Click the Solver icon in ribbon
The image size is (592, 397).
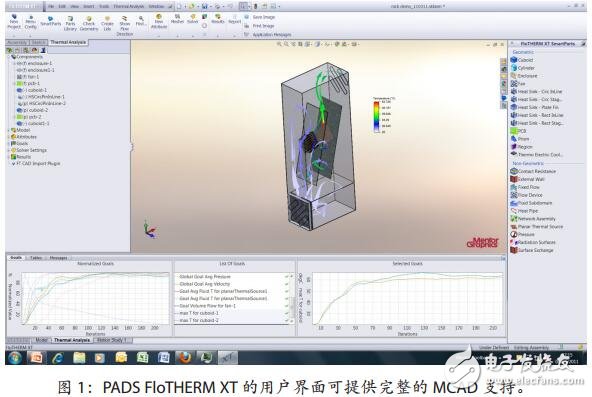[x=193, y=18]
